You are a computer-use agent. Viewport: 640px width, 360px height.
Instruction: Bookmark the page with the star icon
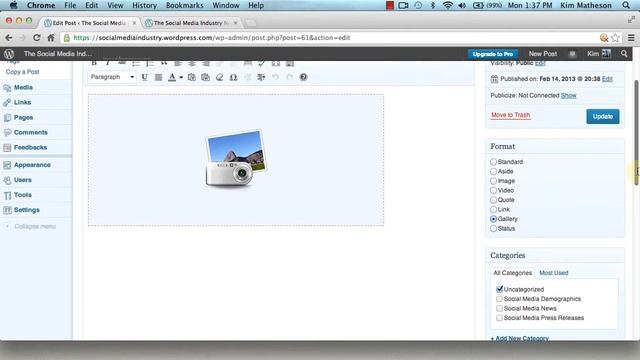point(616,38)
